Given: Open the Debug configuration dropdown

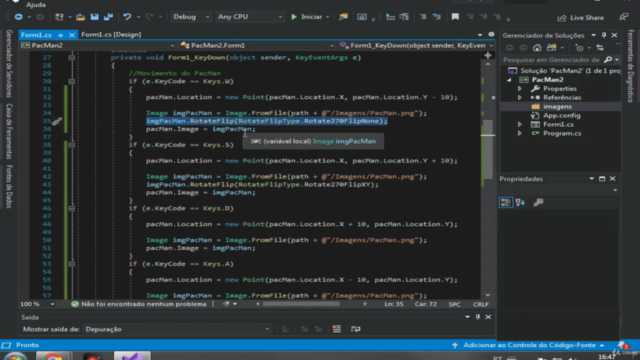Looking at the screenshot, I should [191, 17].
